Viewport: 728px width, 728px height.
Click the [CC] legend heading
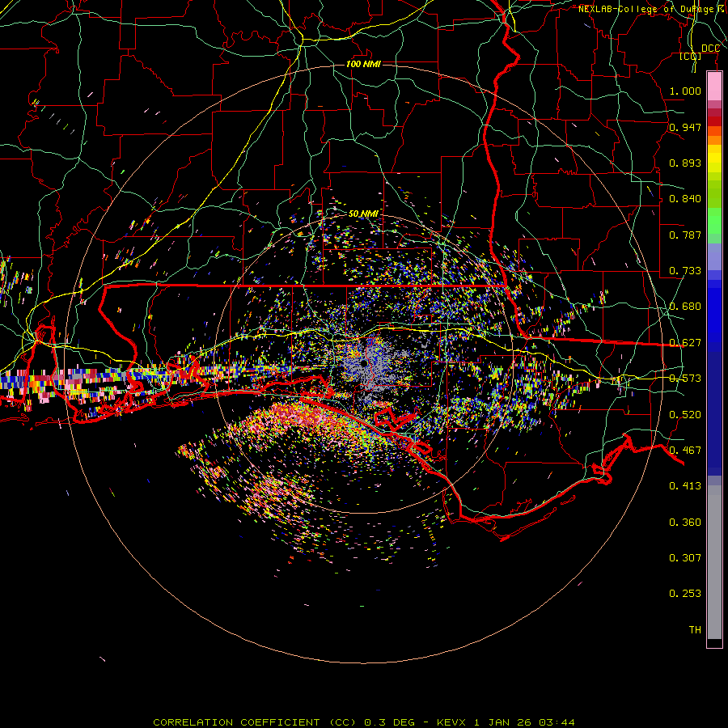tap(691, 56)
